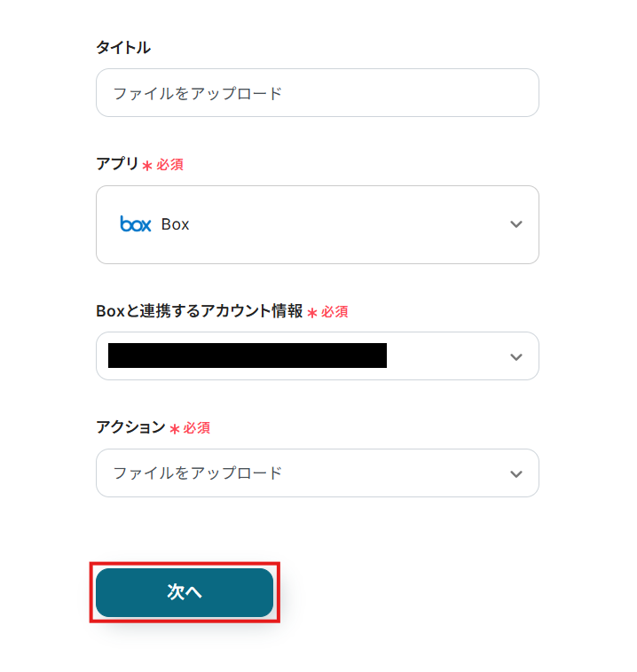
Task: Click the blue Box logo icon
Action: [x=136, y=224]
